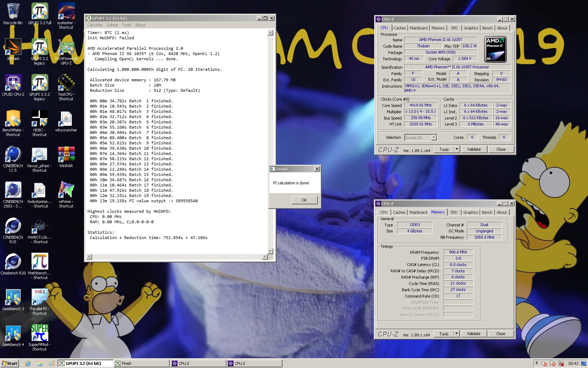The width and height of the screenshot is (588, 368).
Task: Open CINEBENCH R15 desktop icon
Action: (13, 231)
